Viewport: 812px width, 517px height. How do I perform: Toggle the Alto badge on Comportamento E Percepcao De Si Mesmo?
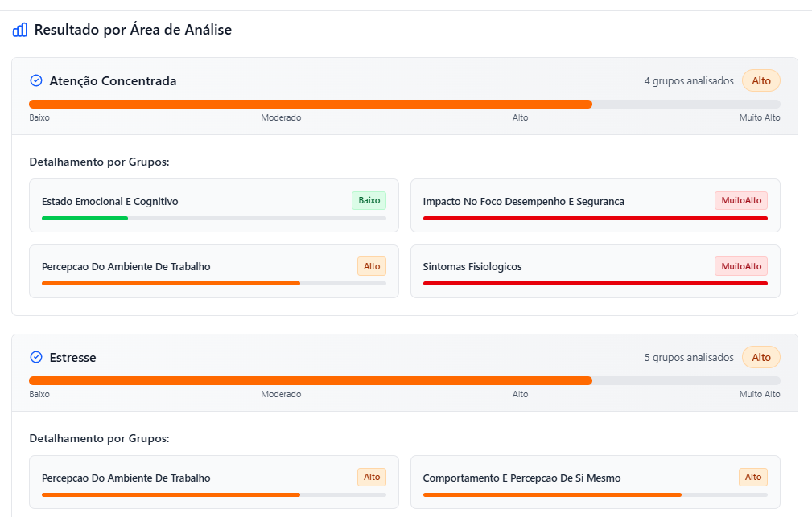coord(752,477)
